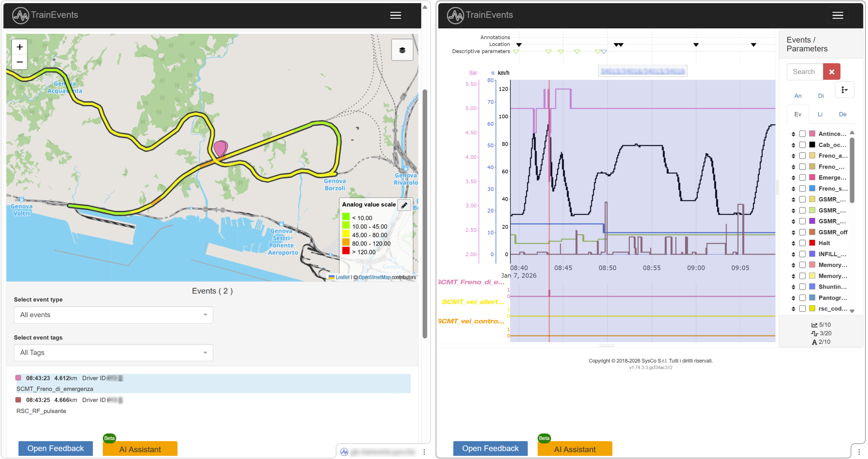Toggle the Cab_oc parameter checkbox
Viewport: 868px width, 459px height.
click(x=802, y=145)
